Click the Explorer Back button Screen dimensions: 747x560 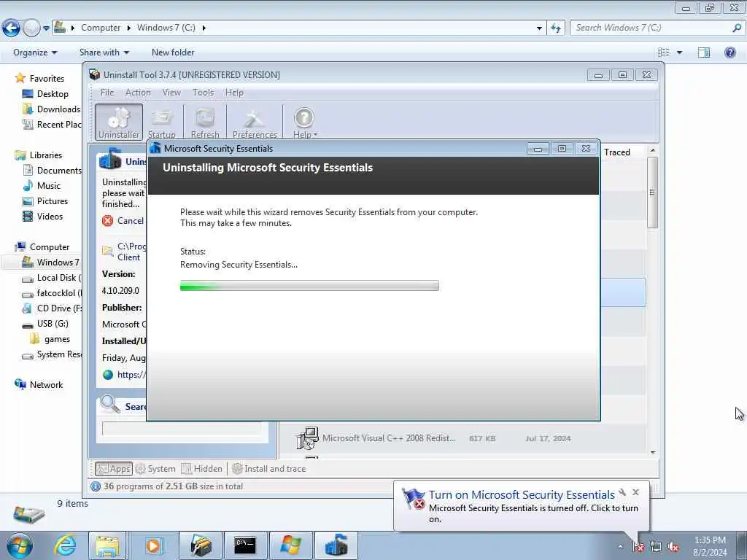point(12,28)
